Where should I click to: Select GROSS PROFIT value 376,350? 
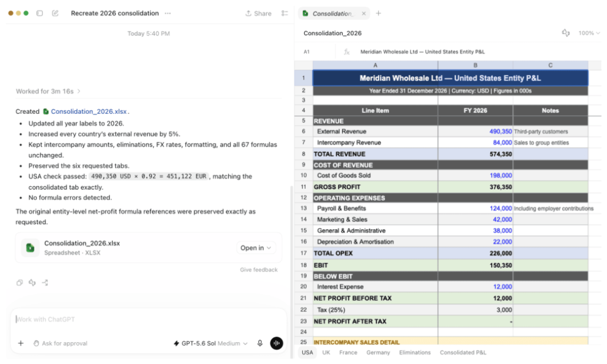(475, 187)
